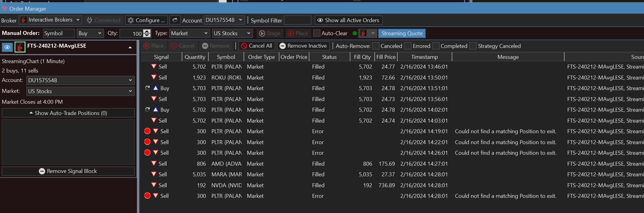Click the red Sell triangle on the 13:56:01 row
Screen dimensions: 644x213
tap(154, 99)
